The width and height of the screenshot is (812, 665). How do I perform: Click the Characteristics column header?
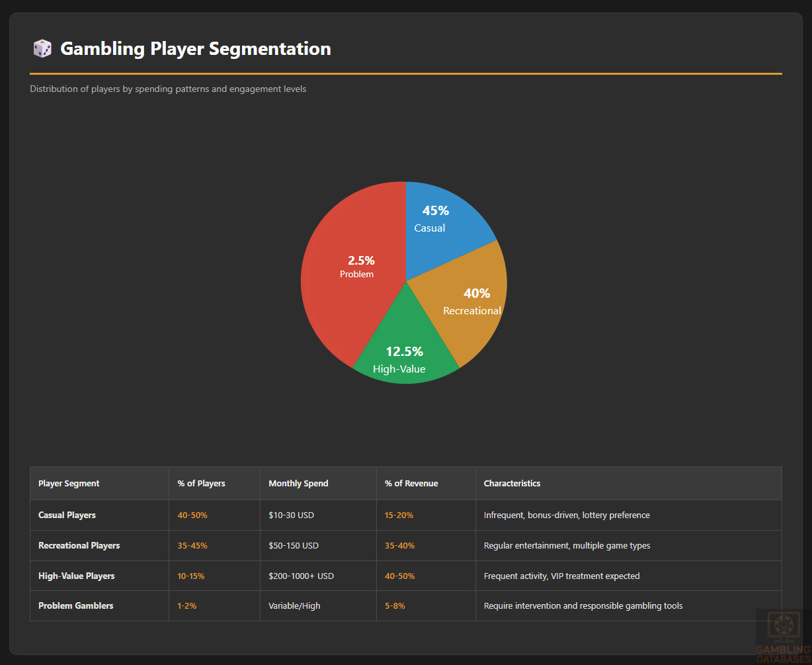(512, 484)
